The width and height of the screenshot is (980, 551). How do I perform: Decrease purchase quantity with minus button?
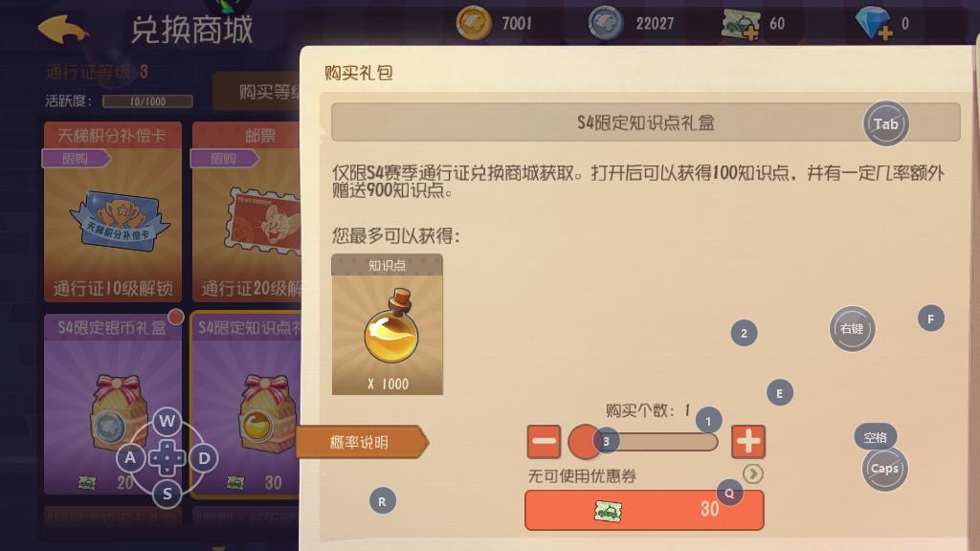point(544,442)
